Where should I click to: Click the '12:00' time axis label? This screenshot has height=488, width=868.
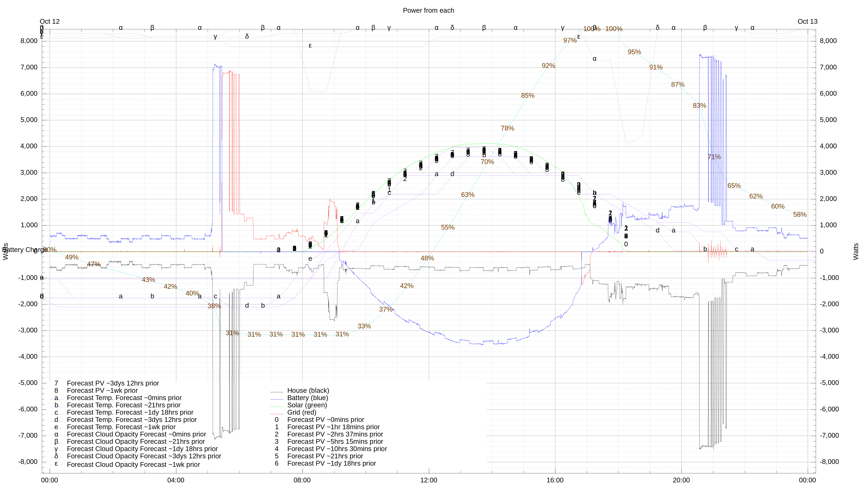tap(429, 480)
